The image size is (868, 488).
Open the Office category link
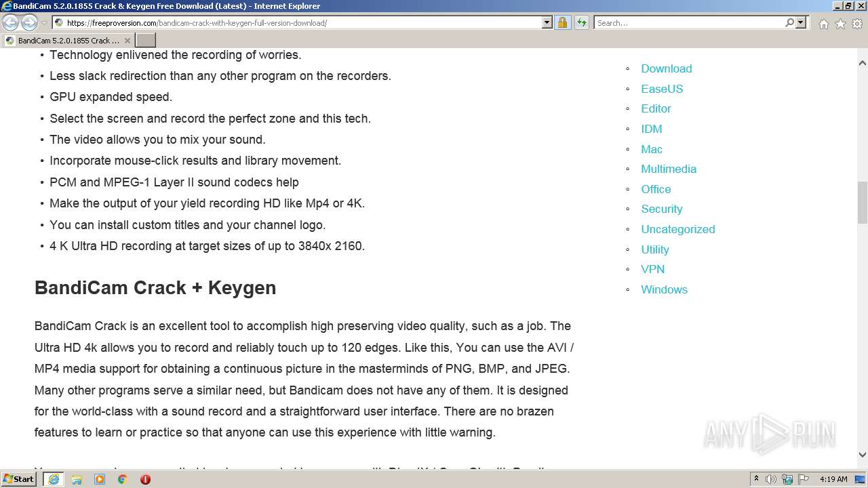656,189
